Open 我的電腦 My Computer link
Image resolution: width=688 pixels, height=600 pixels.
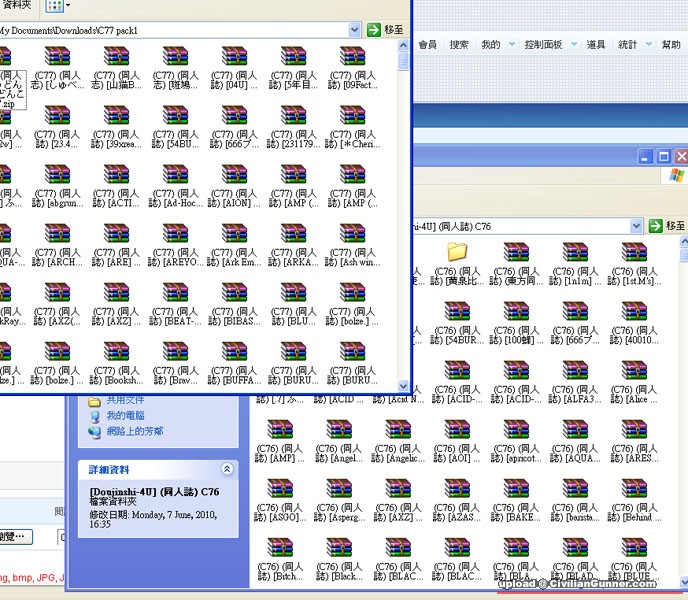(x=126, y=415)
